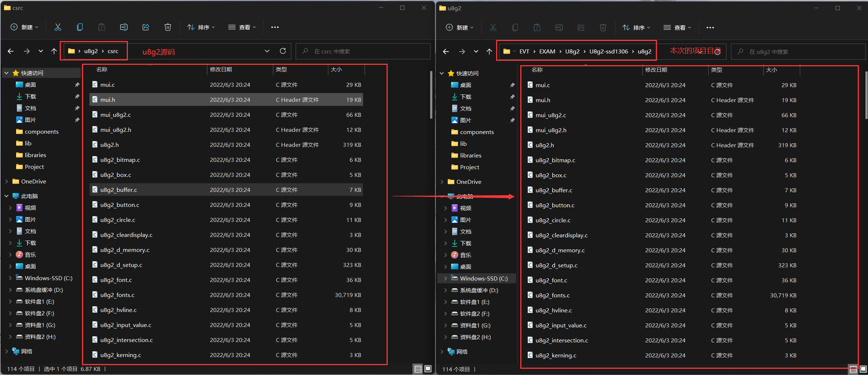This screenshot has height=375, width=868.
Task: Select u8g2_fonts.c in csrc window
Action: [x=226, y=295]
